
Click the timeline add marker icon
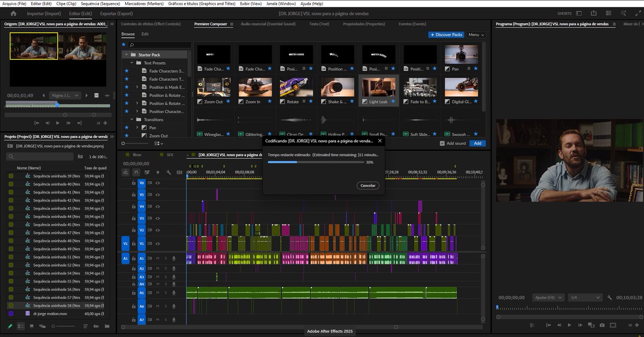(x=158, y=172)
